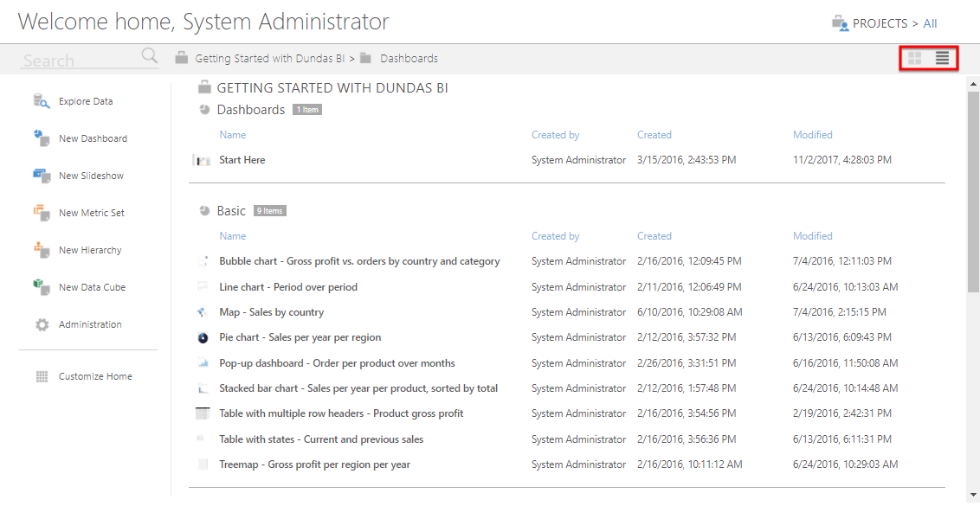Click the vertical scrollbar thumb
This screenshot has height=506, width=980.
pyautogui.click(x=973, y=191)
